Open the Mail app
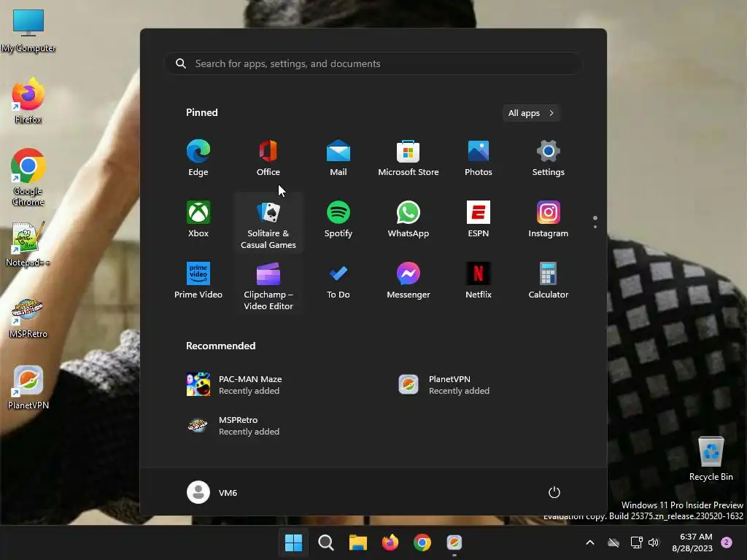This screenshot has width=747, height=560. (x=338, y=158)
